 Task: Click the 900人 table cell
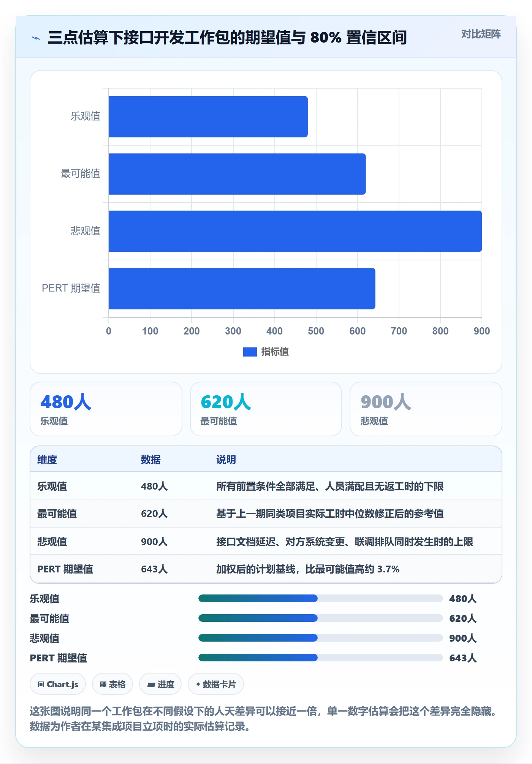click(154, 542)
